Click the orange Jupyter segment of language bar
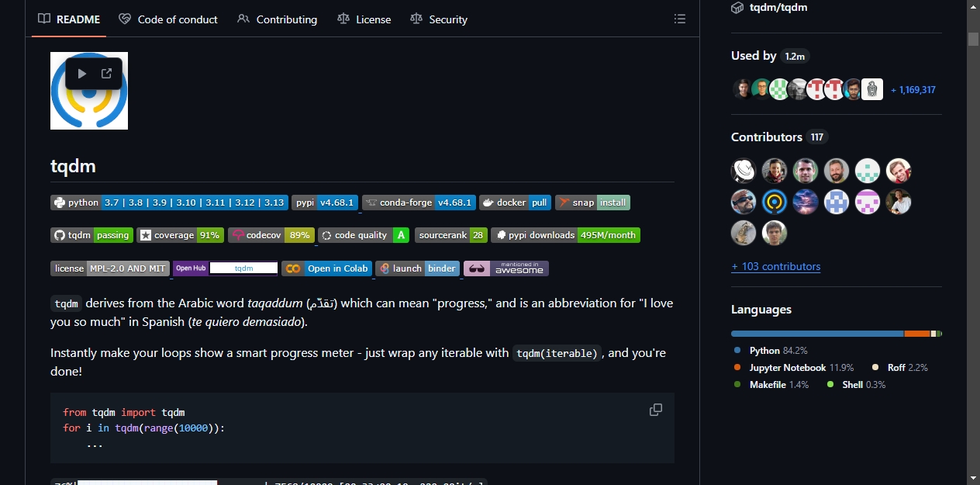This screenshot has height=485, width=980. click(917, 334)
